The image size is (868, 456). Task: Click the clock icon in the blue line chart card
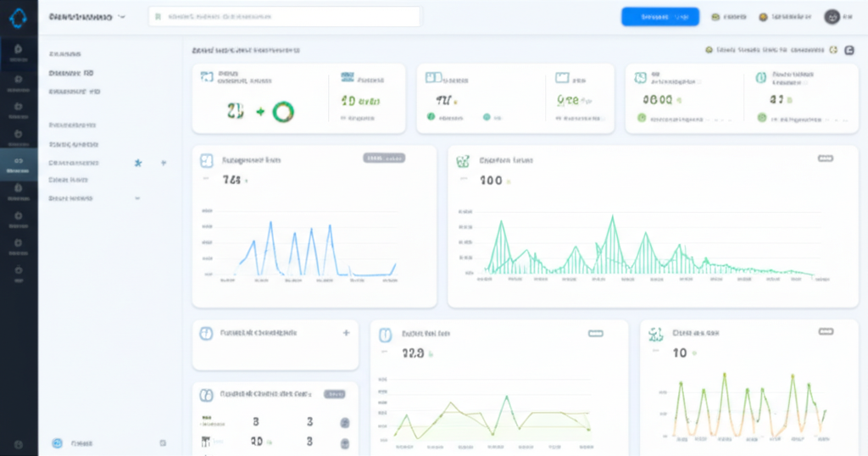click(x=206, y=160)
